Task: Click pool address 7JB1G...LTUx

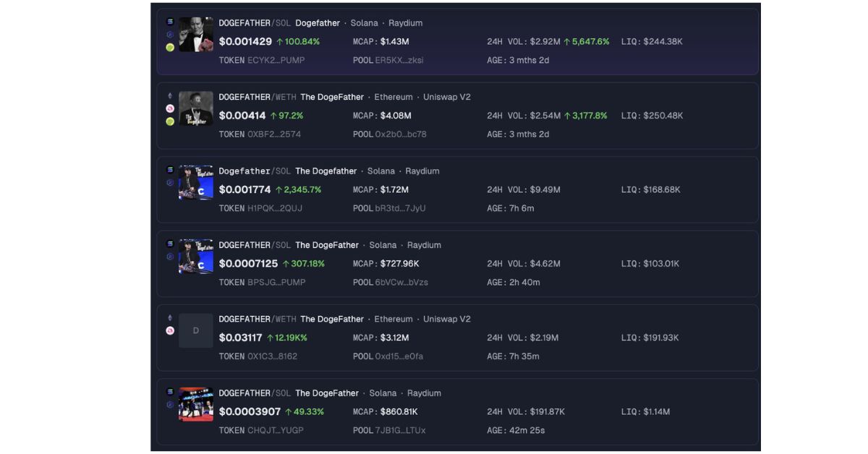Action: [400, 431]
